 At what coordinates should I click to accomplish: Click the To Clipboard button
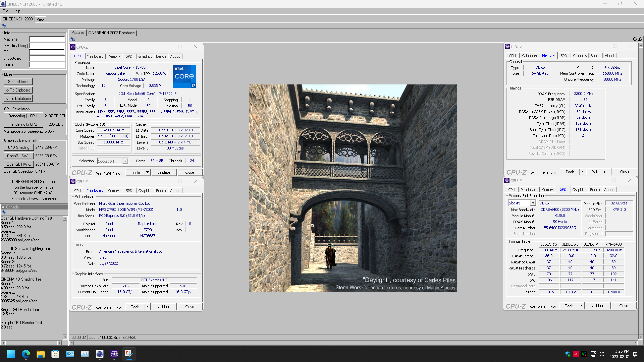coord(18,90)
